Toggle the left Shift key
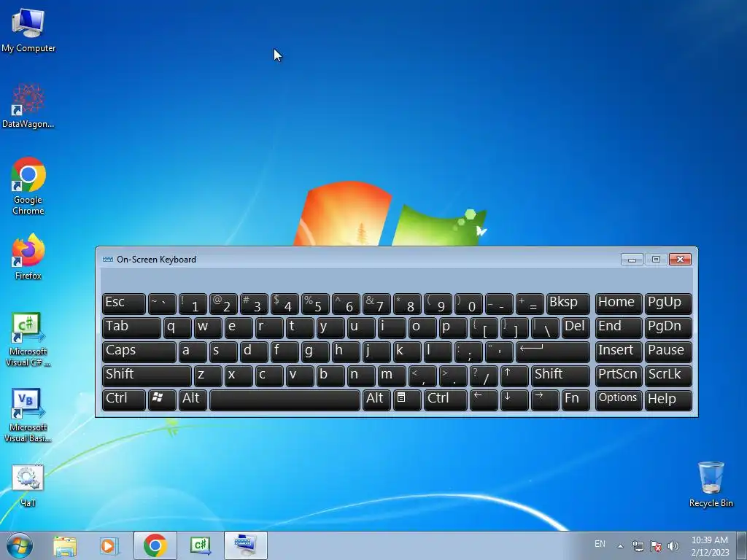The height and width of the screenshot is (560, 747). (147, 376)
